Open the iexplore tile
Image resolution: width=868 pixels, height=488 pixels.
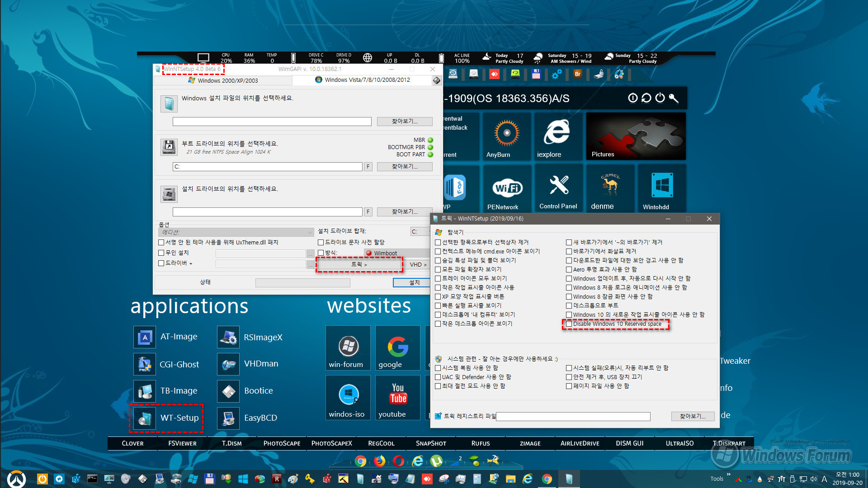(558, 136)
